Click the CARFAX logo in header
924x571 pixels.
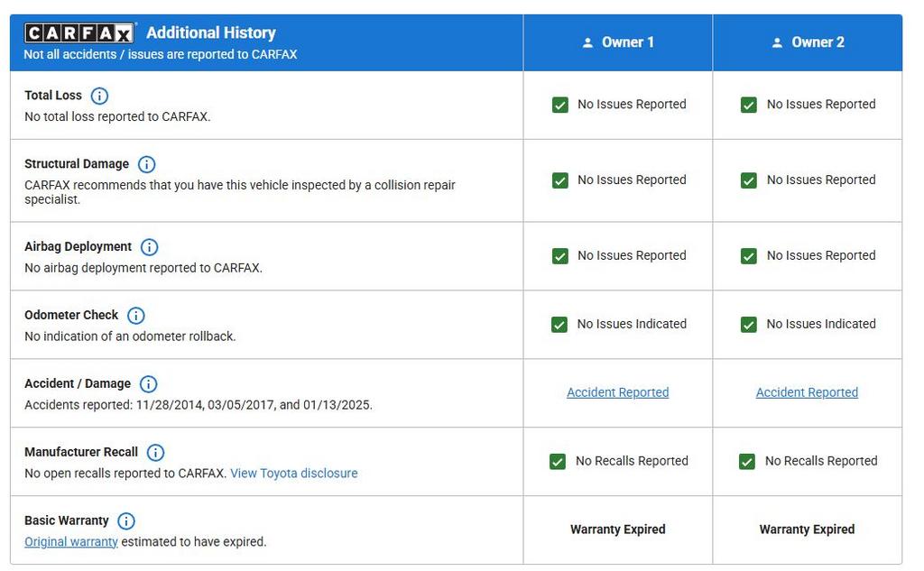click(79, 33)
